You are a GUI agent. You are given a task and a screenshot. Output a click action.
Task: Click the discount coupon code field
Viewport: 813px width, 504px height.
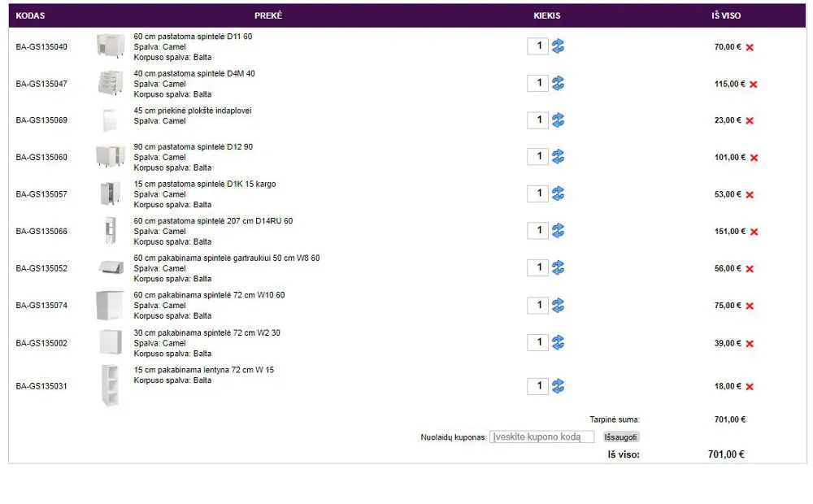[x=541, y=437]
